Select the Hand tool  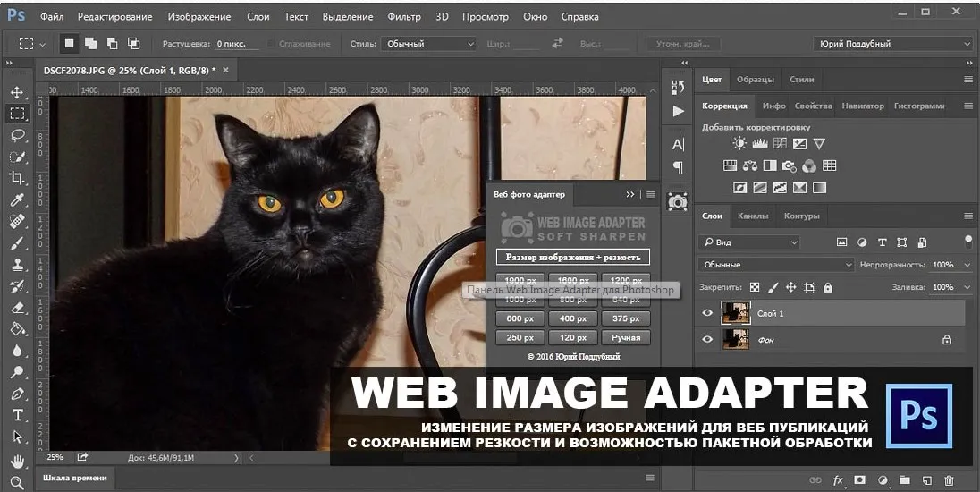click(x=17, y=460)
